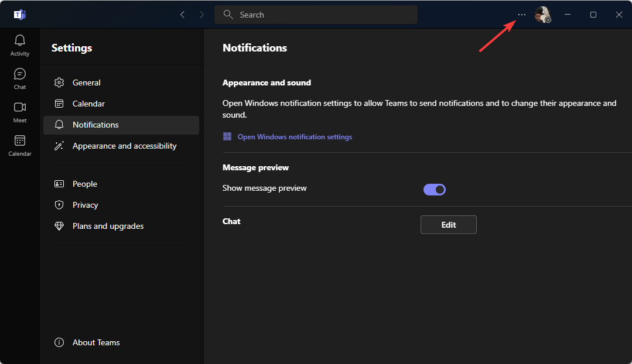
Task: Click the Settings panel heading
Action: 71,47
